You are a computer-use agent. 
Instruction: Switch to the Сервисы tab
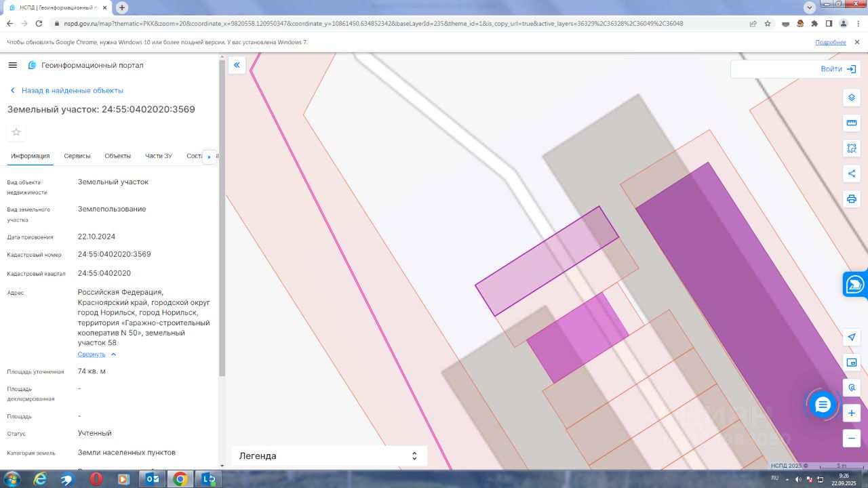coord(77,156)
